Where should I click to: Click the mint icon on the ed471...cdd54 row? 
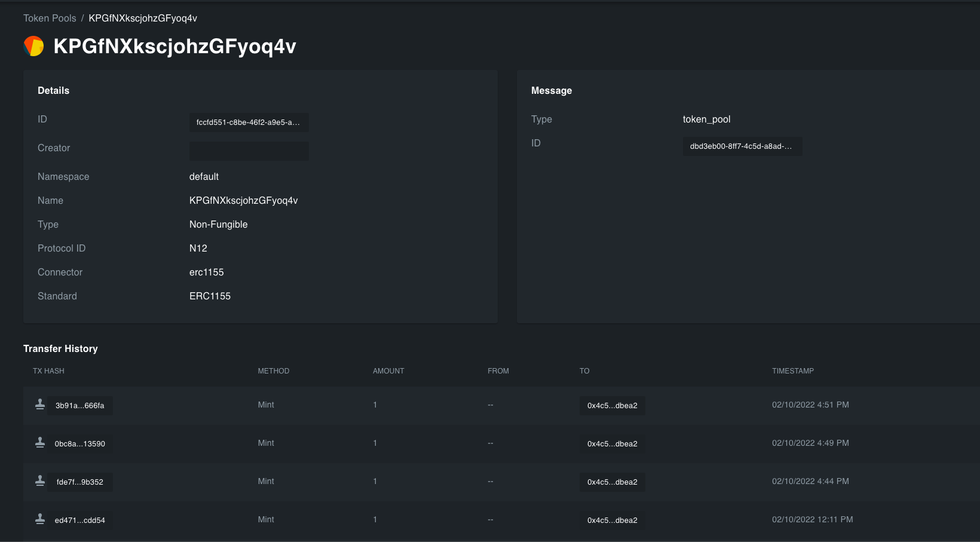[x=39, y=518]
